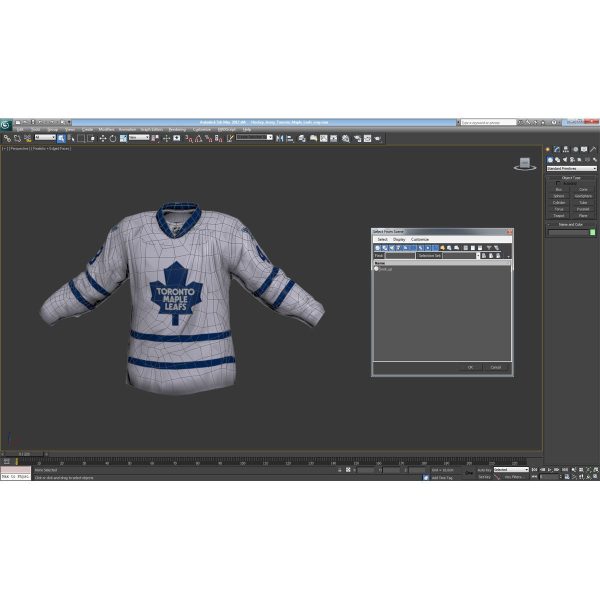Screen dimensions: 600x600
Task: Click the Sphere primitive button
Action: [559, 196]
